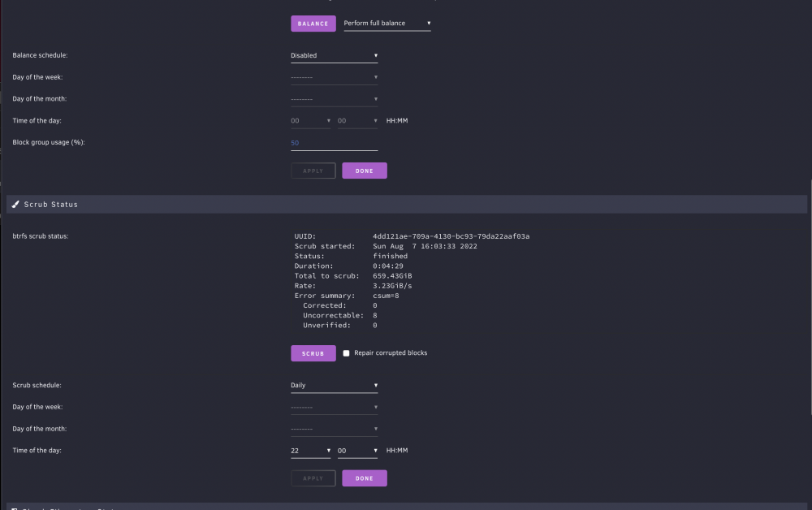Open balance hour dropdown showing 00
812x510 pixels.
click(310, 121)
